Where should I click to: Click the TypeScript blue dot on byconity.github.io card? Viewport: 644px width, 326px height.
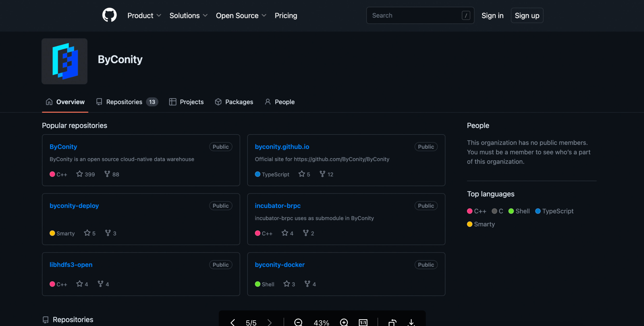257,174
